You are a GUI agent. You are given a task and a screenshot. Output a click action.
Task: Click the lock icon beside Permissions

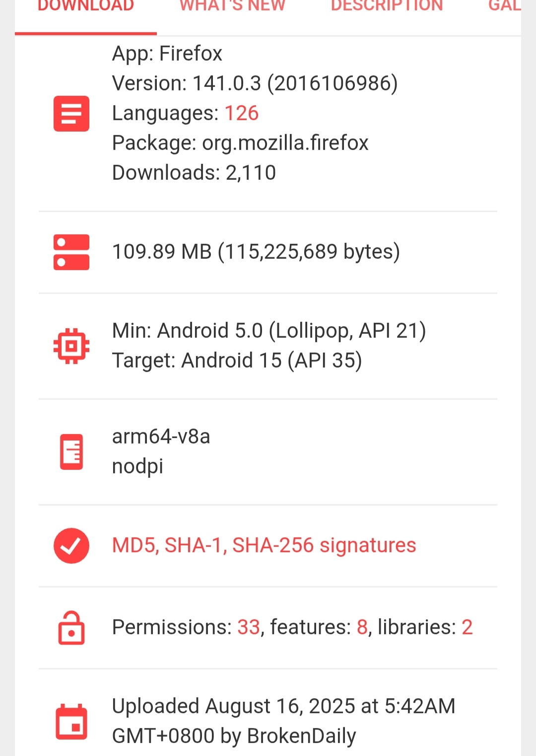(x=71, y=627)
